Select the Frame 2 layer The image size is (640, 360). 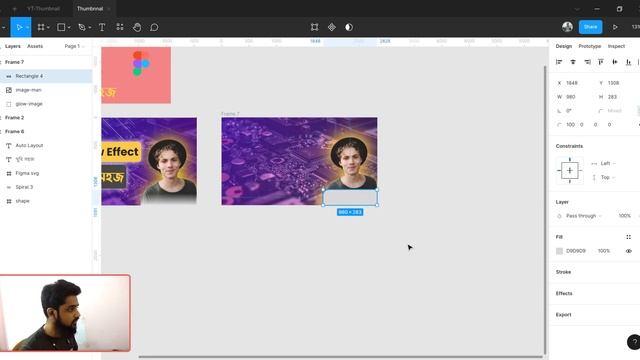click(x=46, y=118)
